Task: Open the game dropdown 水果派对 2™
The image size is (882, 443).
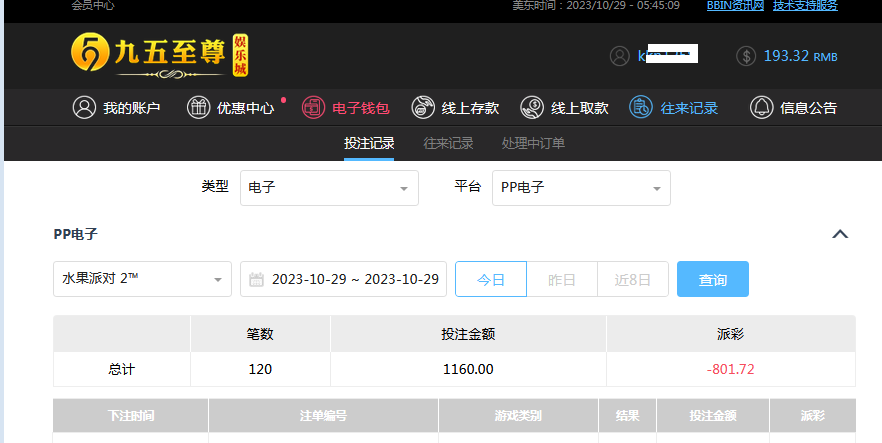Action: tap(142, 279)
